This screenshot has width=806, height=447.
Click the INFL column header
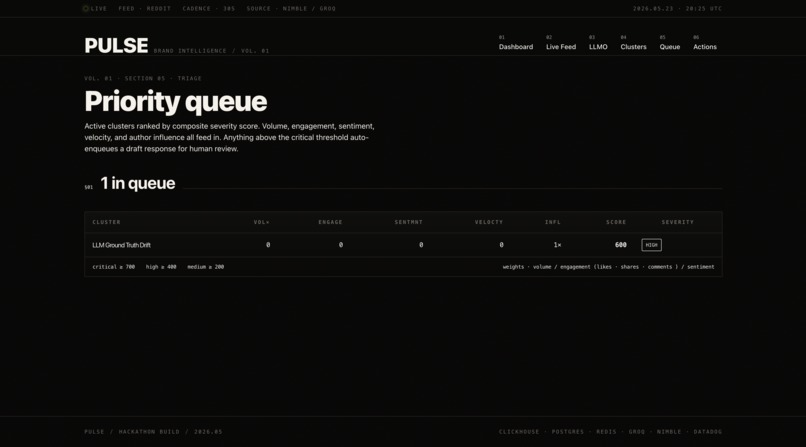(x=553, y=222)
